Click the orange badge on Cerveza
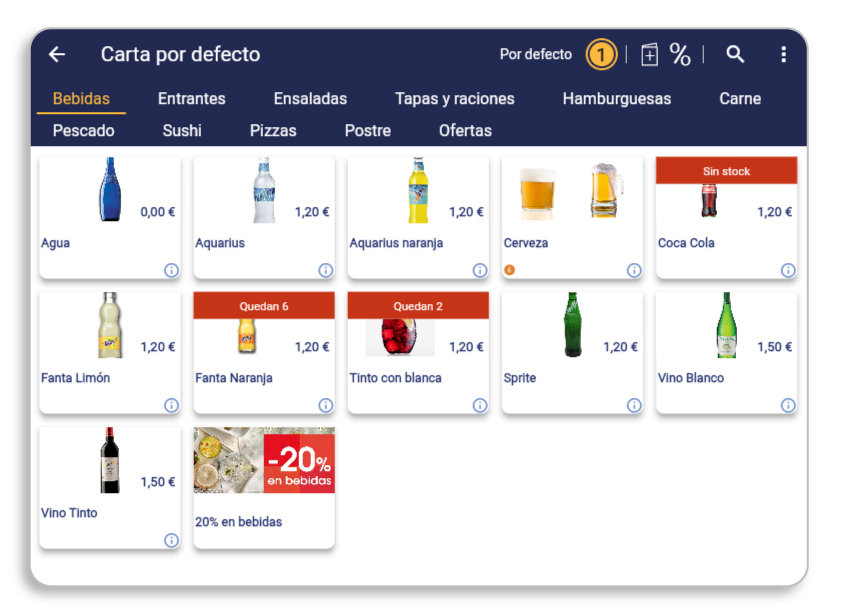The height and width of the screenshot is (615, 844). click(x=509, y=270)
